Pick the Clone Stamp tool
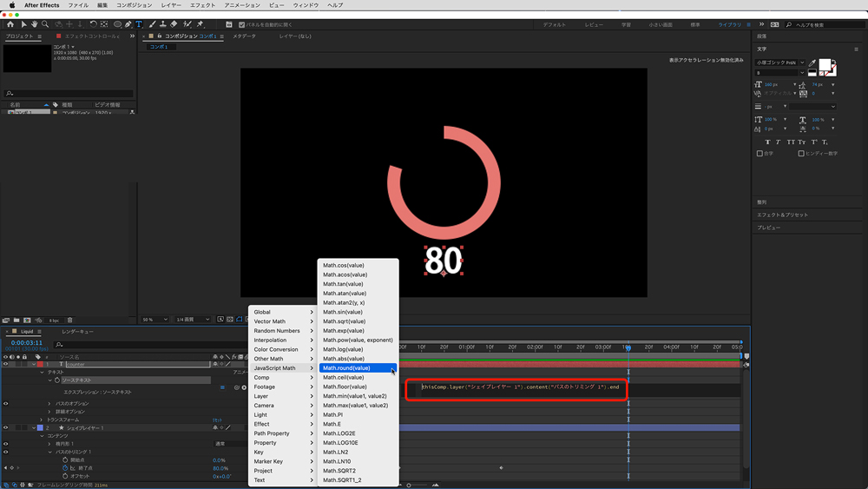This screenshot has height=489, width=868. 162,24
